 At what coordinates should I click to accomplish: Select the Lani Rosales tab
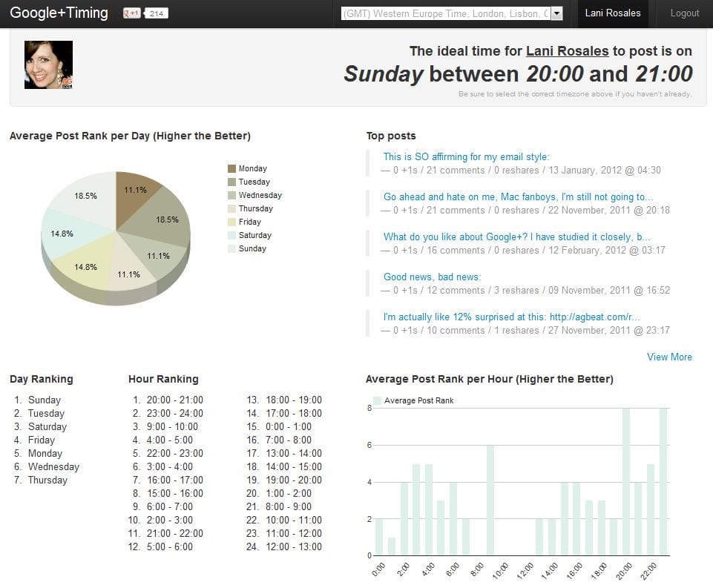pyautogui.click(x=612, y=13)
